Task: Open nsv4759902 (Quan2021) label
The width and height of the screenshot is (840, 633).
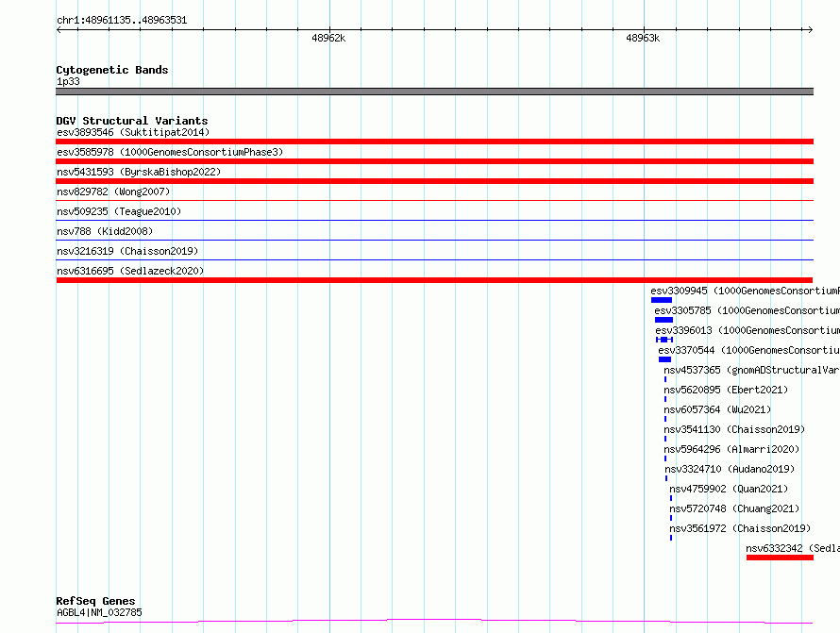Action: (x=730, y=489)
